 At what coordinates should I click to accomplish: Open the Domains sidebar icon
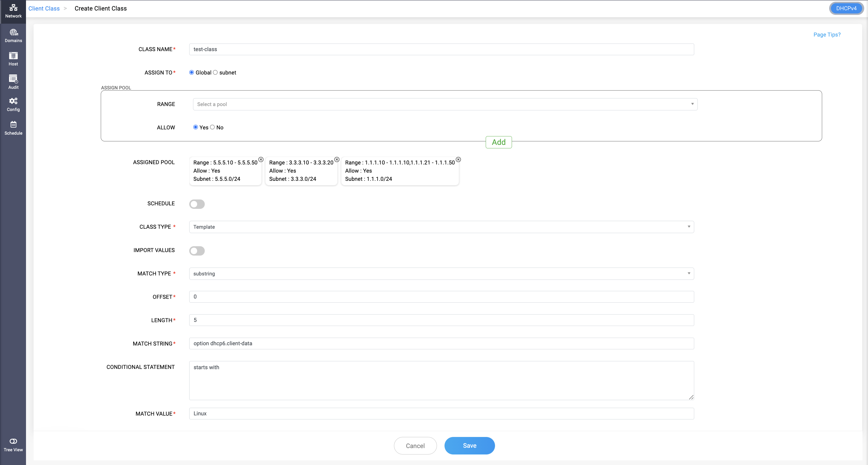pyautogui.click(x=13, y=35)
